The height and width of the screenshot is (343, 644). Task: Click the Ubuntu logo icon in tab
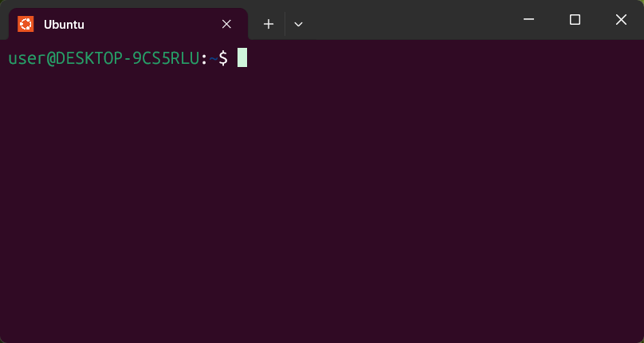[x=26, y=24]
